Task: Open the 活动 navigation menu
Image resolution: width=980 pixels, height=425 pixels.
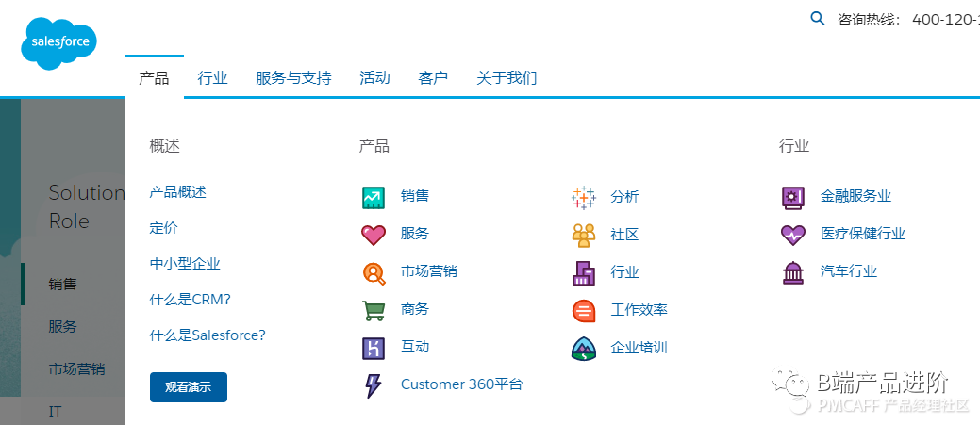Action: [x=375, y=78]
